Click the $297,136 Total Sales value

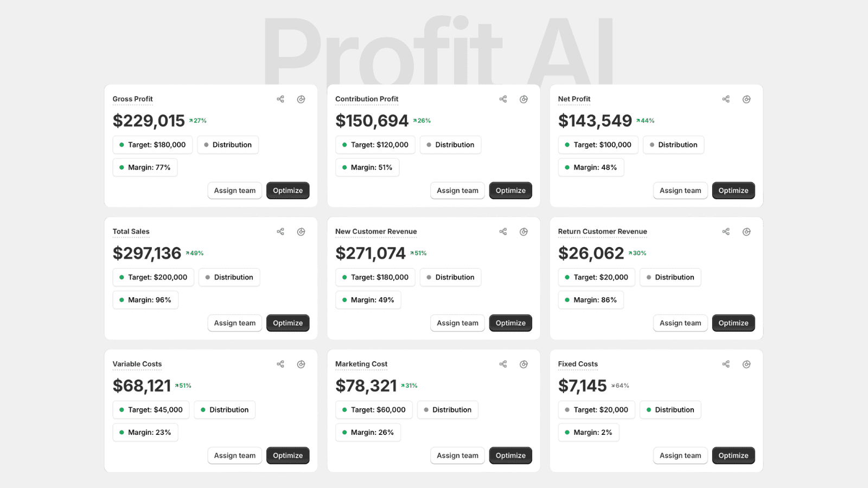147,253
